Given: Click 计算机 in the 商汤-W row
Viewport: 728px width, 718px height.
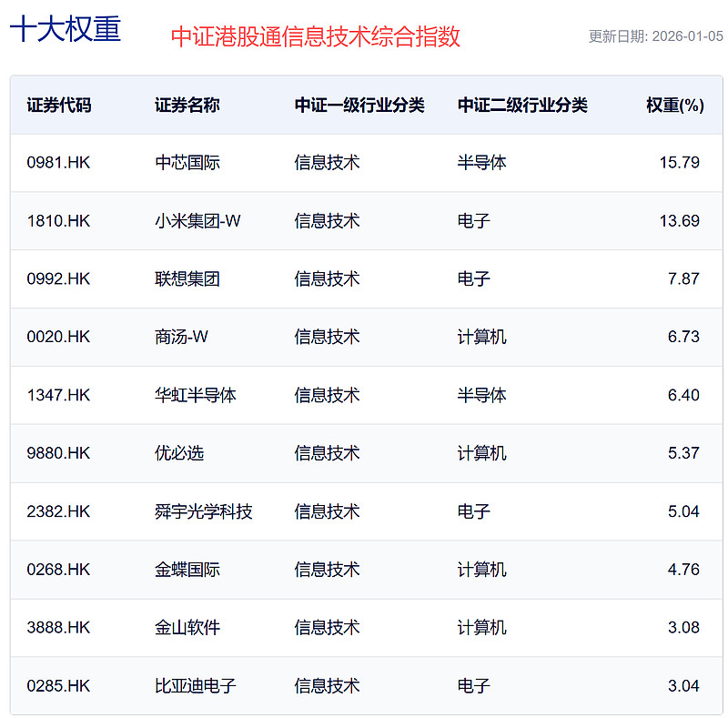Looking at the screenshot, I should 481,337.
